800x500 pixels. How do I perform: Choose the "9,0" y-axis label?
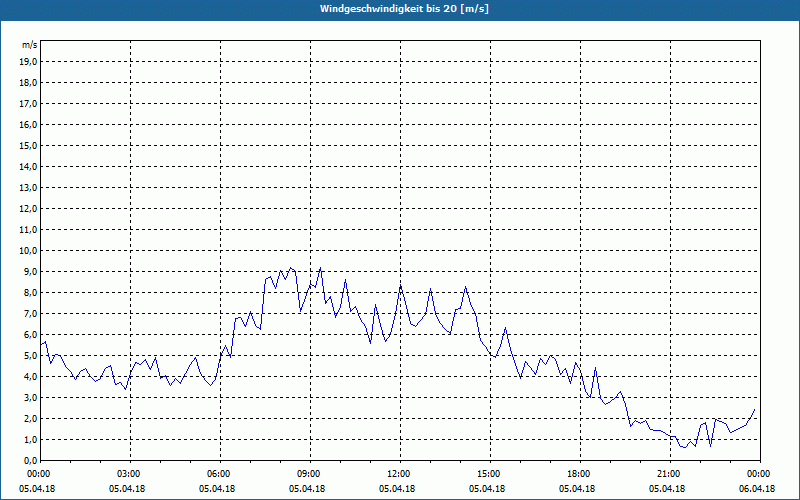31,271
